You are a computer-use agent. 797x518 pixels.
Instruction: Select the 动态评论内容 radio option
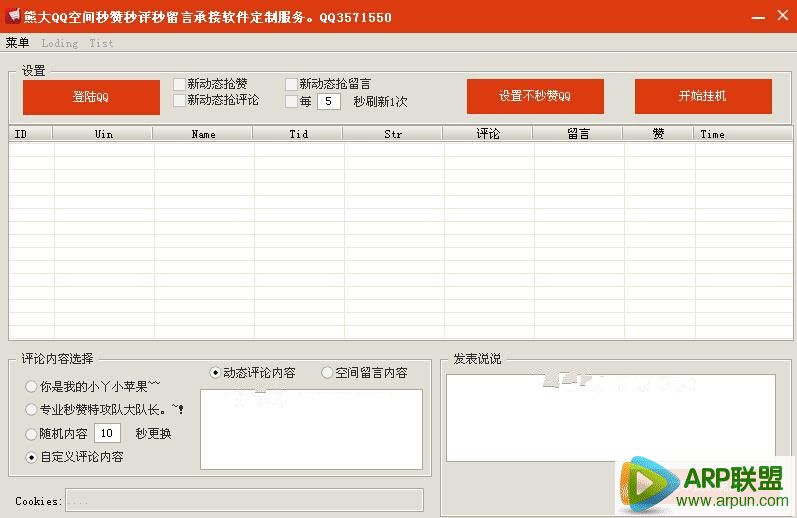coord(215,373)
